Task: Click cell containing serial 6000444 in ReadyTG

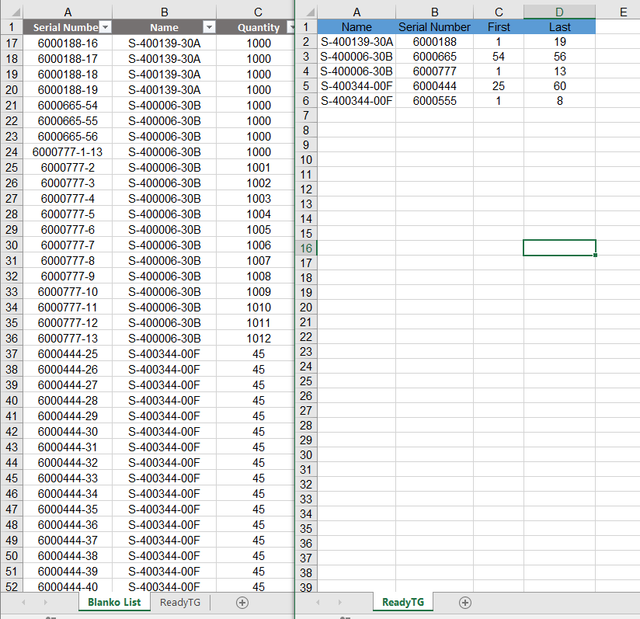Action: [434, 86]
